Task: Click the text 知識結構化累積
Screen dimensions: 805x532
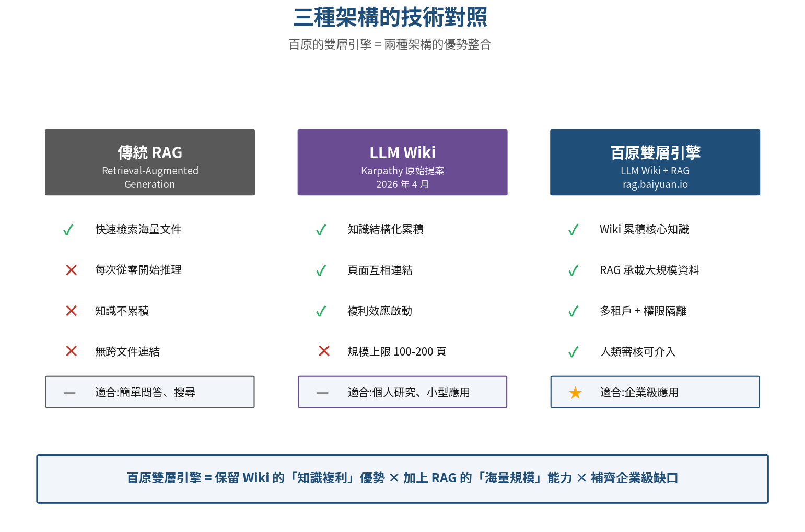Action: pos(386,230)
